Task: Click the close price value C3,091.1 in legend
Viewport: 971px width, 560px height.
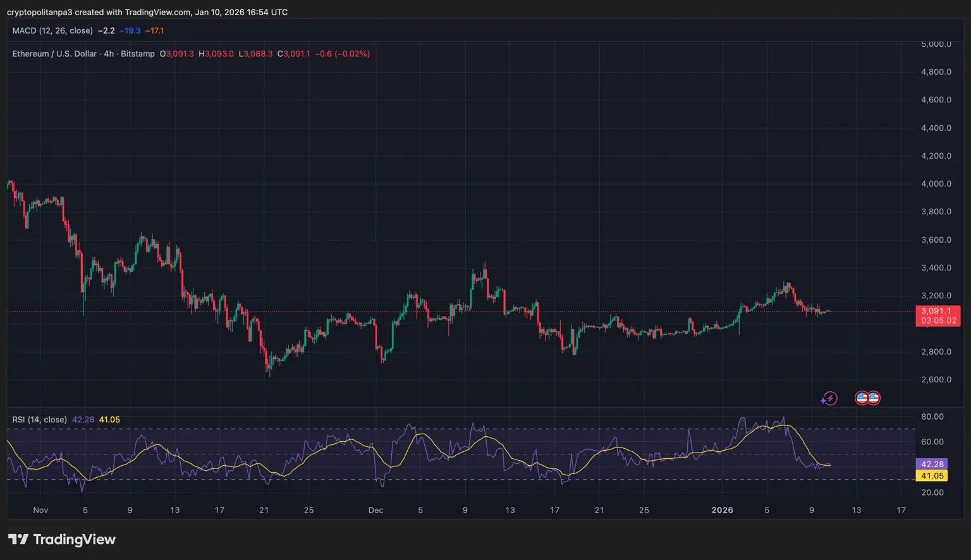Action: 294,54
